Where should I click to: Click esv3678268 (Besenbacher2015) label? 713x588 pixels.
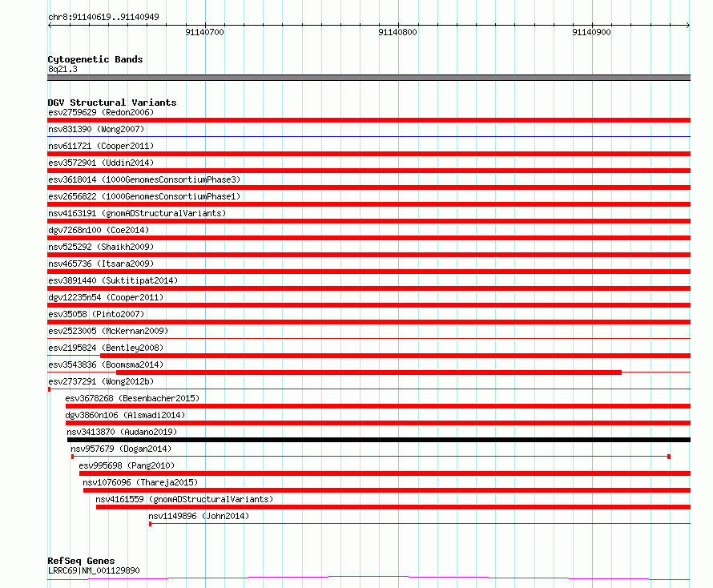click(132, 398)
